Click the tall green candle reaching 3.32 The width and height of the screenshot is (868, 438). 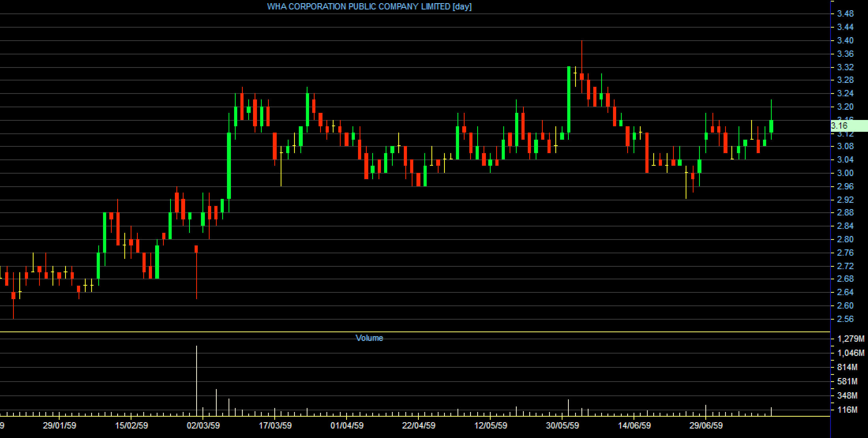(569, 99)
